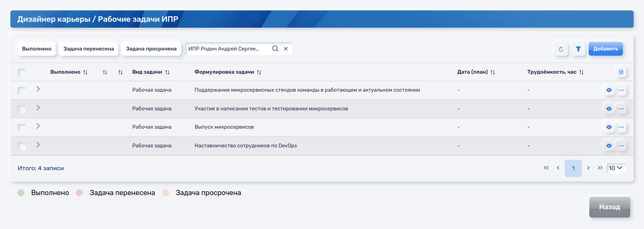The width and height of the screenshot is (644, 229).
Task: Expand the 'Наставничество сотрудников по DevOps' row
Action: [x=38, y=145]
